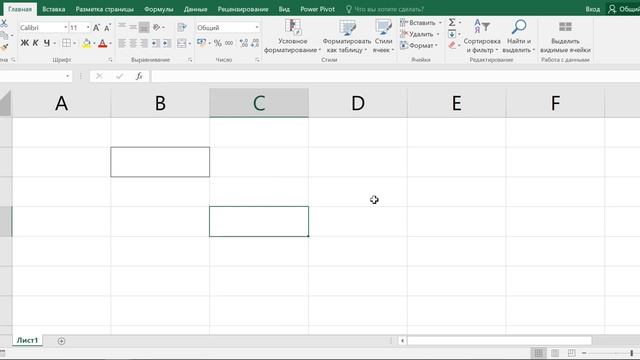640x360 pixels.
Task: Click the text orientation icon
Action: pos(157,27)
